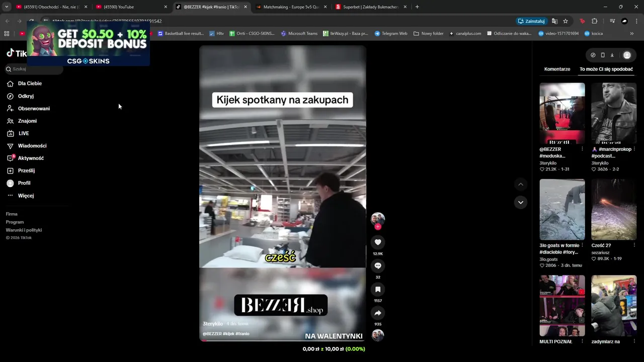Open the profile avatar in header pill
The width and height of the screenshot is (644, 362).
[x=627, y=55]
